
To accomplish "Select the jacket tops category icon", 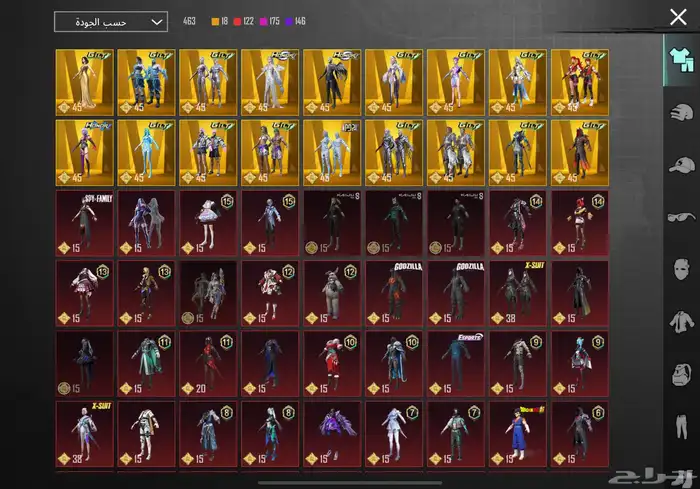I will click(x=679, y=322).
